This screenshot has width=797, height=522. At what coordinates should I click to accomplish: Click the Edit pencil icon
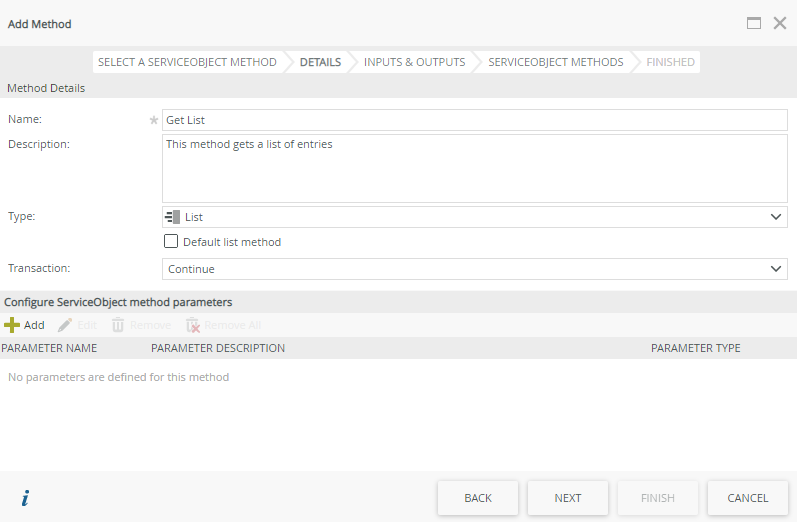coord(65,325)
